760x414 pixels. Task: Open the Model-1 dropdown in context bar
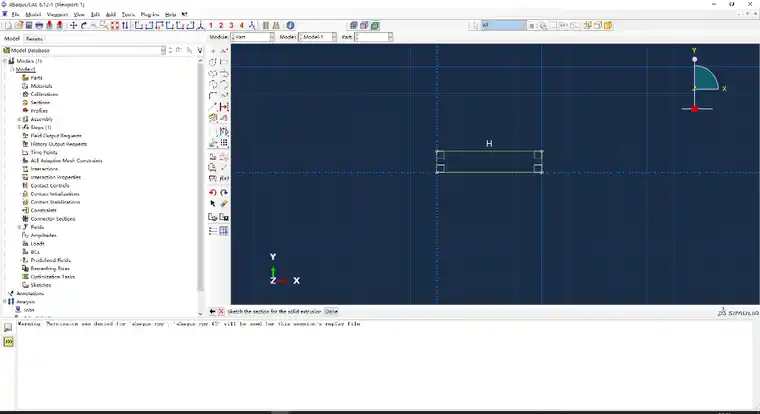coord(317,37)
